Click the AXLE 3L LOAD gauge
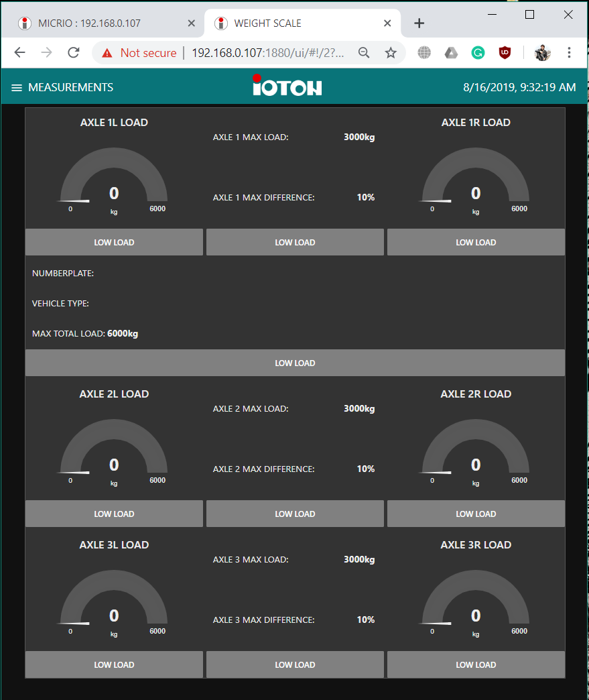 (x=114, y=603)
